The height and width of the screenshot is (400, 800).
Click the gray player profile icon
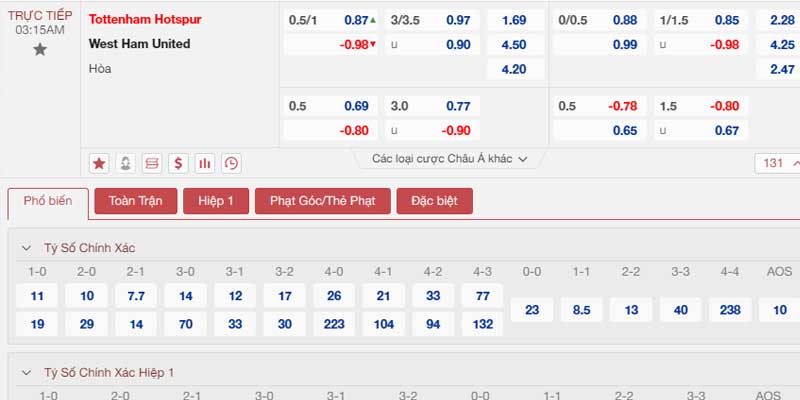point(126,164)
